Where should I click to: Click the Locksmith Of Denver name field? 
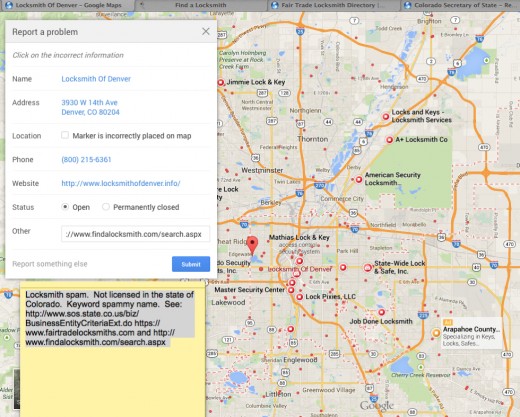pyautogui.click(x=96, y=79)
